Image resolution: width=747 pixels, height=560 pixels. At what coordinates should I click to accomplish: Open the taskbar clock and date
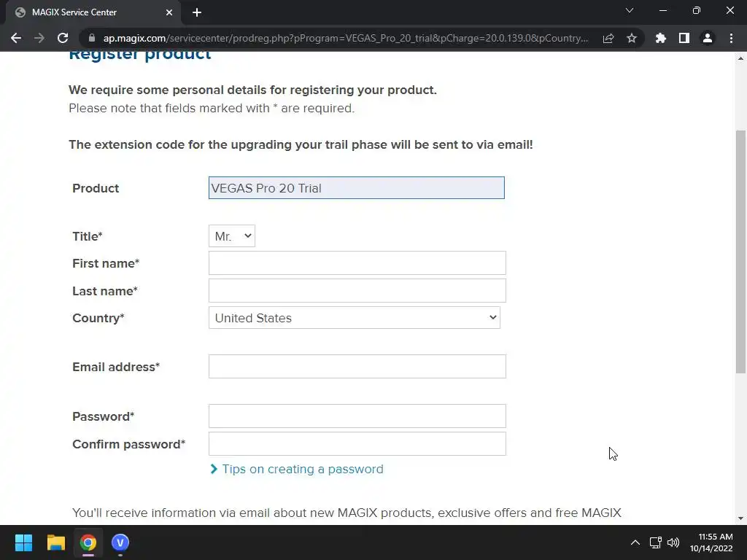[712, 542]
